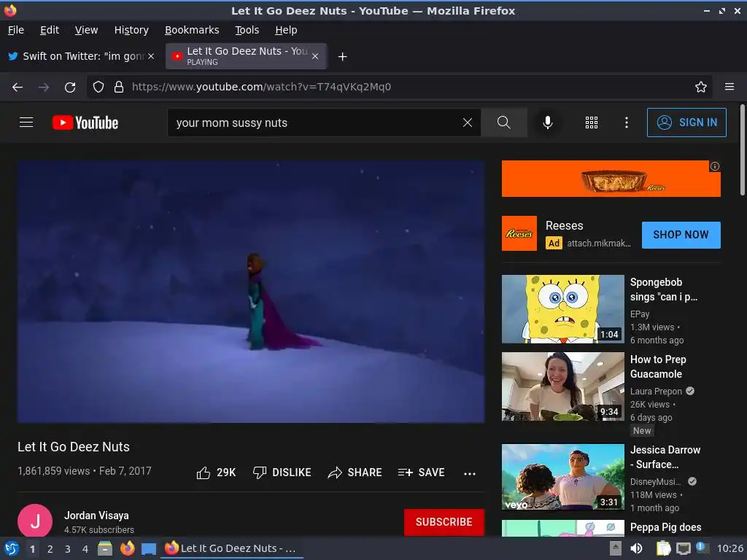Viewport: 747px width, 560px height.
Task: Click the taskbar clock 10:26
Action: pyautogui.click(x=729, y=548)
